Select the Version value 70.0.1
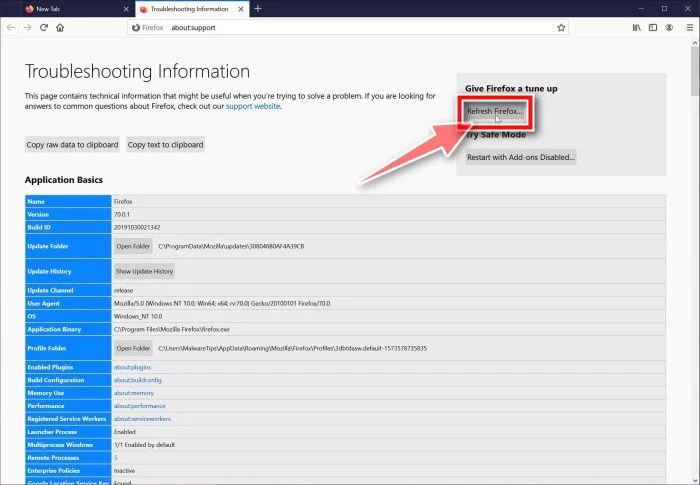The image size is (700, 485). point(121,214)
